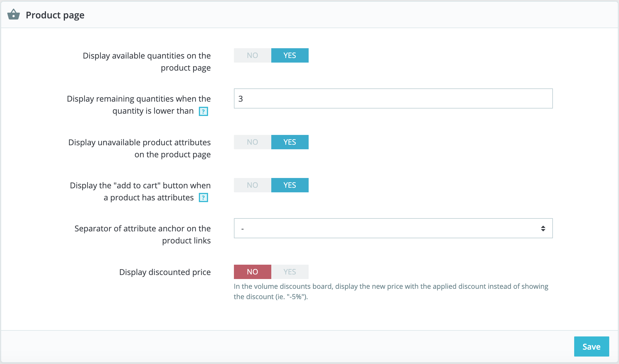Image resolution: width=619 pixels, height=364 pixels.
Task: Click the basket icon beside Product page
Action: click(14, 15)
